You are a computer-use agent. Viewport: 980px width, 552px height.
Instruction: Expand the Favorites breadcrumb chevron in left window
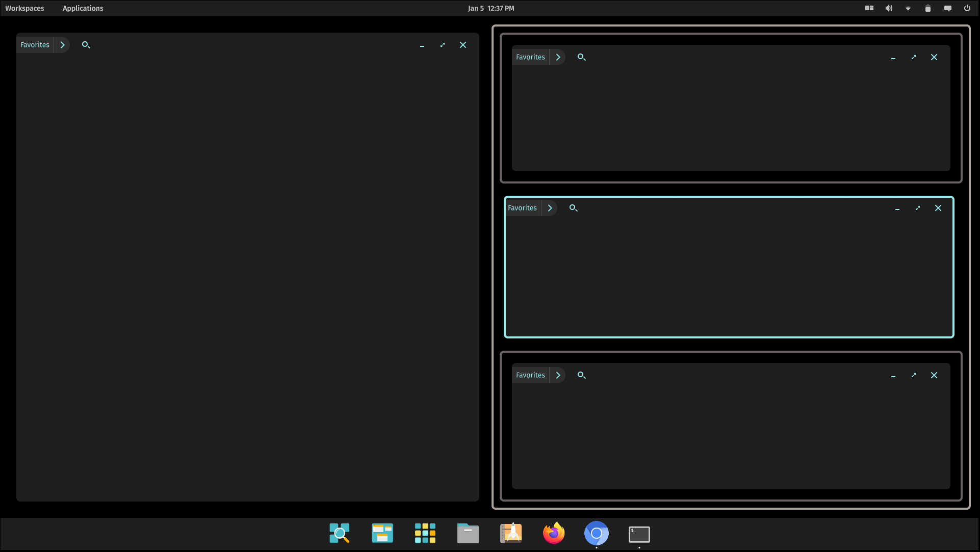[62, 45]
